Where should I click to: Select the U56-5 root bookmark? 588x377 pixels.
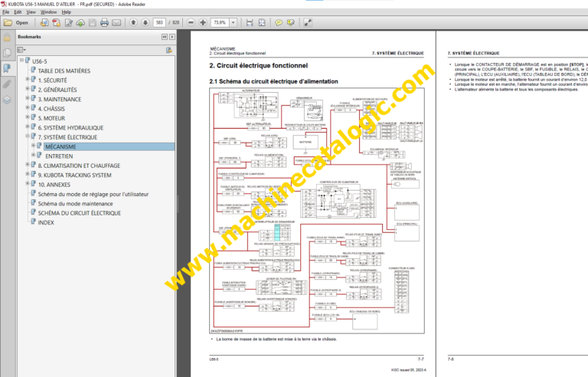click(39, 61)
